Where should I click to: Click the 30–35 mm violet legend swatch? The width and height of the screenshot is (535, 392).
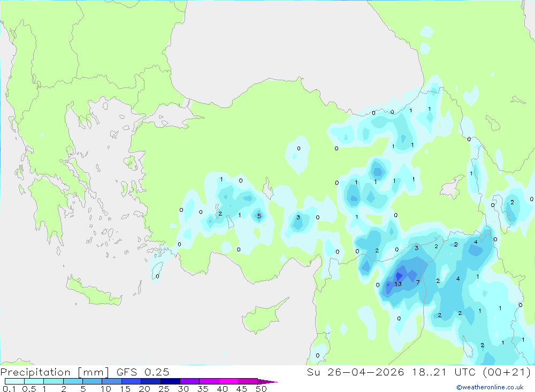(190, 381)
